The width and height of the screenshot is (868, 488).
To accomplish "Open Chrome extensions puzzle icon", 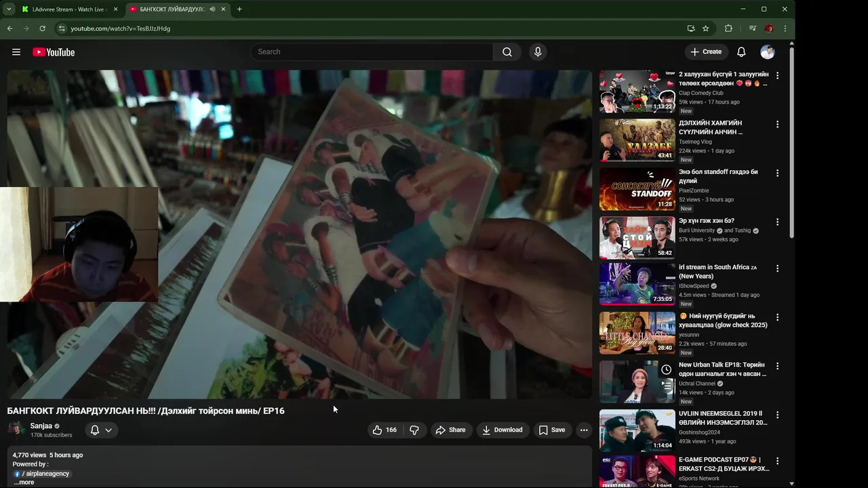I will (x=728, y=28).
